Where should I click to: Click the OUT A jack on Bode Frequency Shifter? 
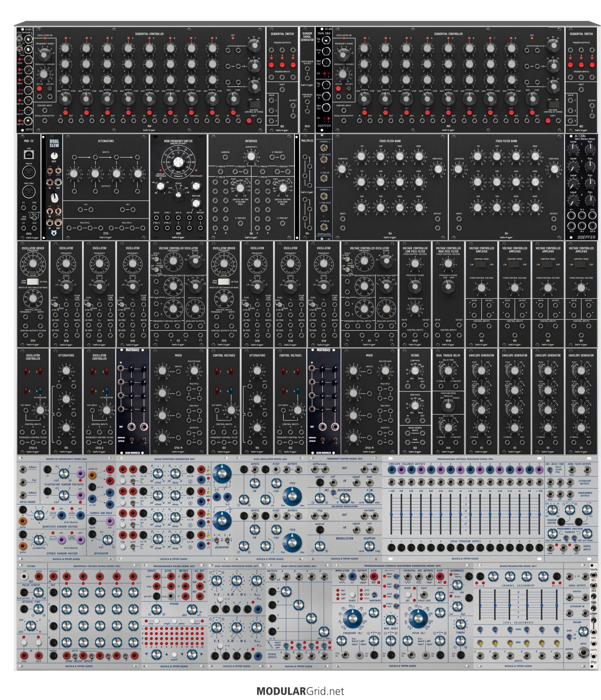coord(178,217)
